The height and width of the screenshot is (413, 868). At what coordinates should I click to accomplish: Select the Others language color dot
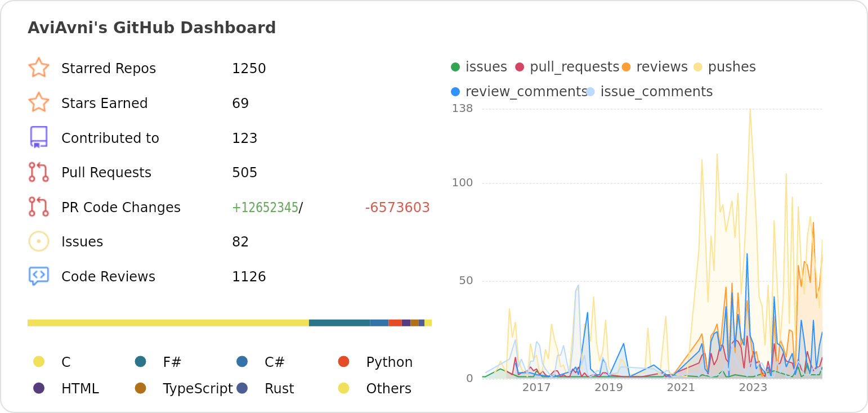[344, 388]
